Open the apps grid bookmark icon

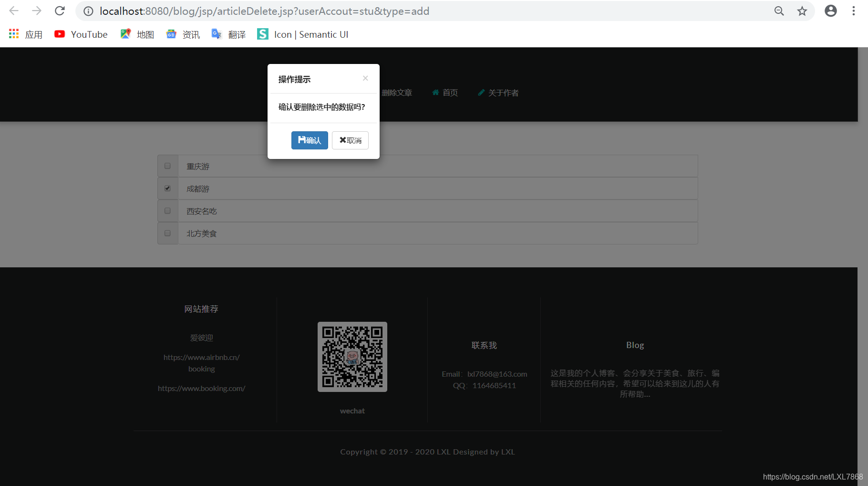coord(14,34)
